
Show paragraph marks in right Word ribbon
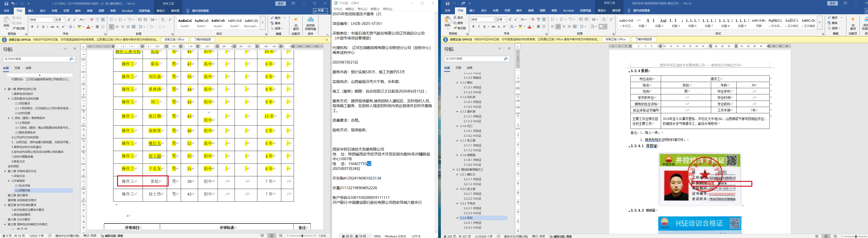pos(611,20)
